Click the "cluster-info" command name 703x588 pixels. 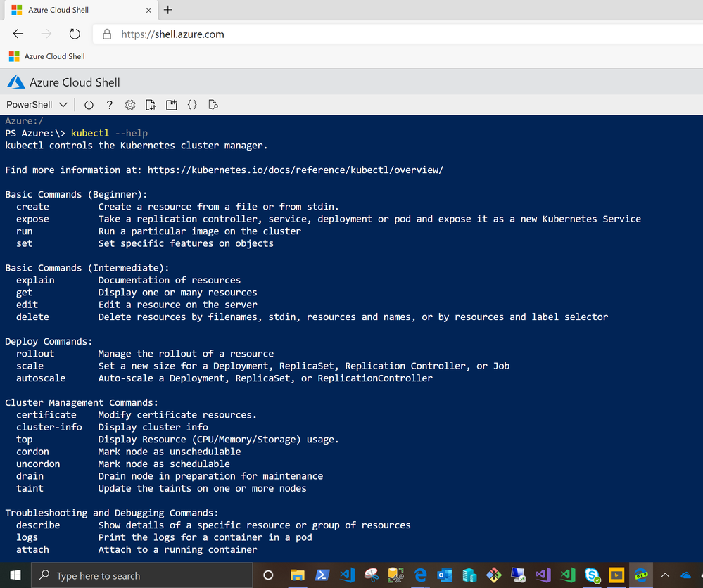tap(49, 427)
